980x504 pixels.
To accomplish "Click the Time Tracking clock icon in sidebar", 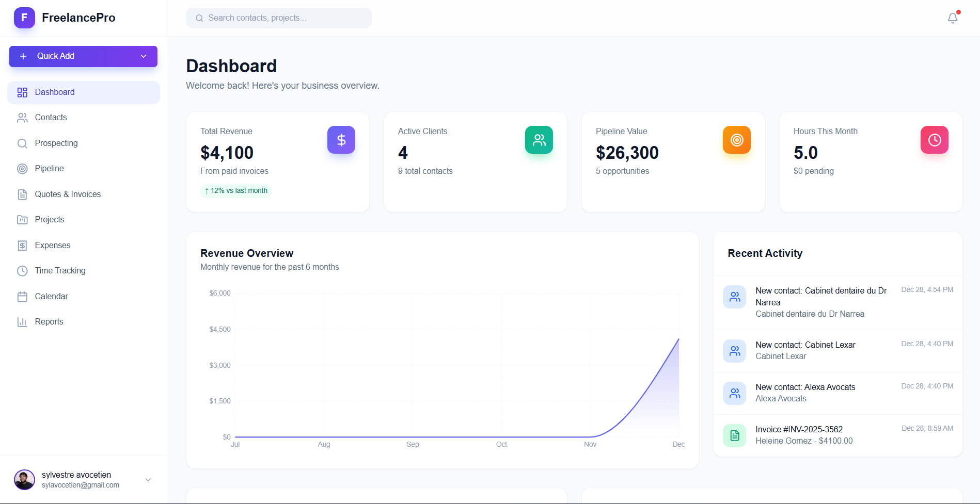I will [22, 270].
